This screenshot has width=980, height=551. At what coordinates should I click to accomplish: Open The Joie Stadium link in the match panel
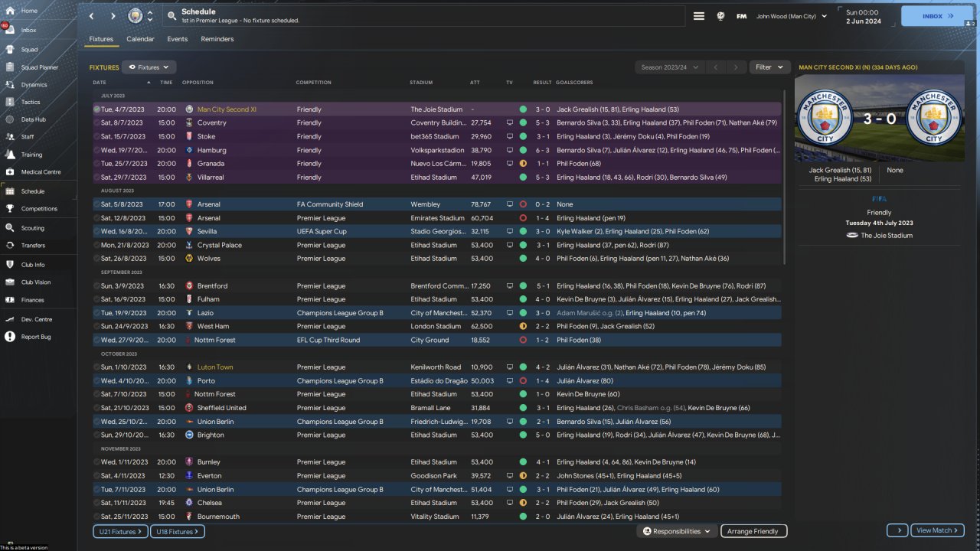(x=887, y=236)
